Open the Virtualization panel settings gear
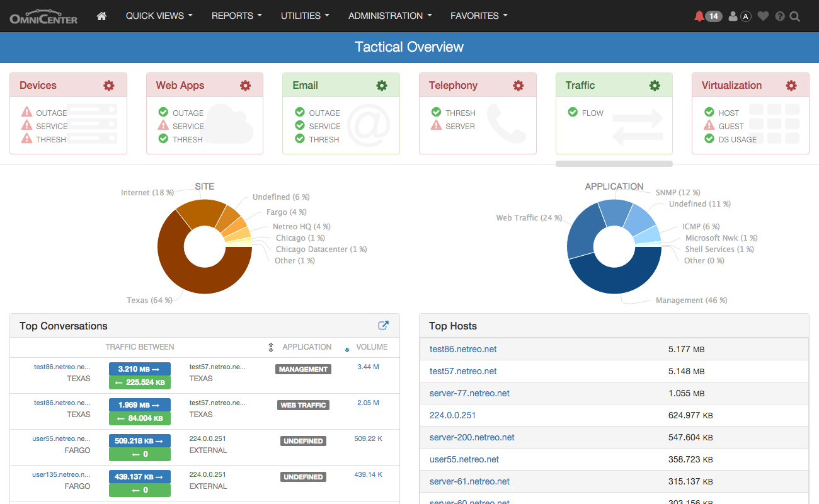The width and height of the screenshot is (819, 504). 791,85
